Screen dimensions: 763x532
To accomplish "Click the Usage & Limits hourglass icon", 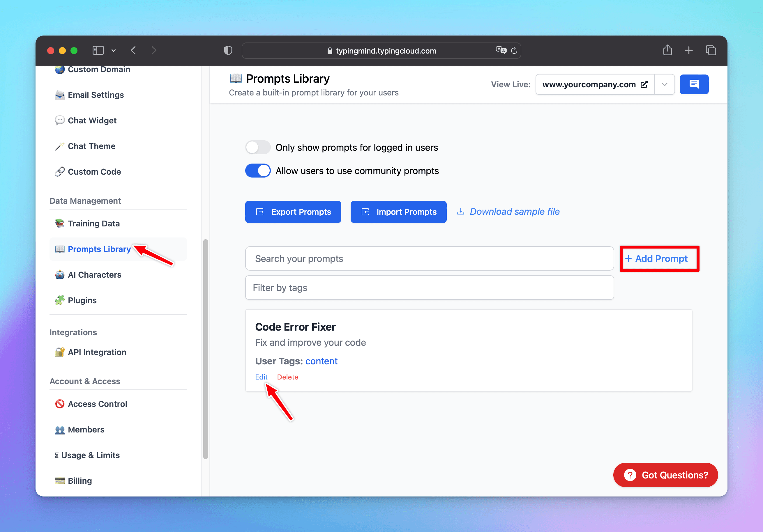I will (x=56, y=455).
